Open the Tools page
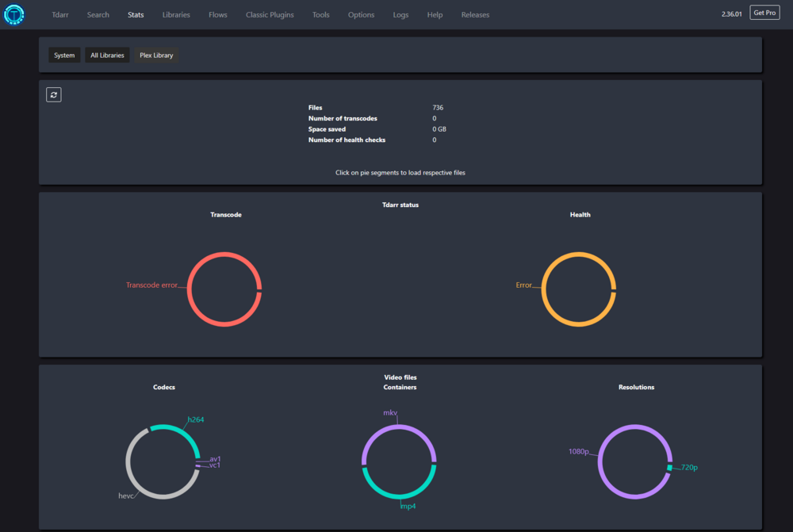Screen dimensions: 793x532 click(x=320, y=14)
